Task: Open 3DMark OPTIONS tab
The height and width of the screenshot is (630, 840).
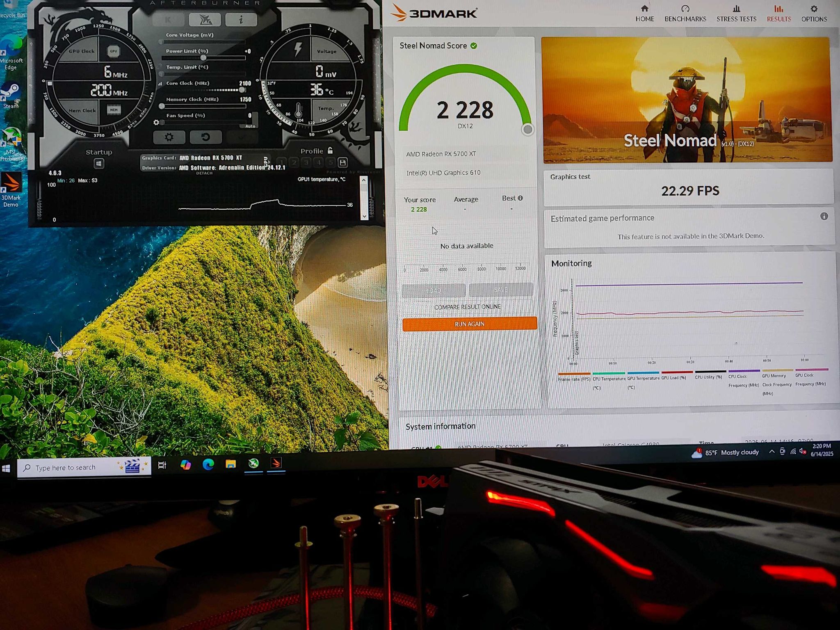Action: (x=814, y=14)
